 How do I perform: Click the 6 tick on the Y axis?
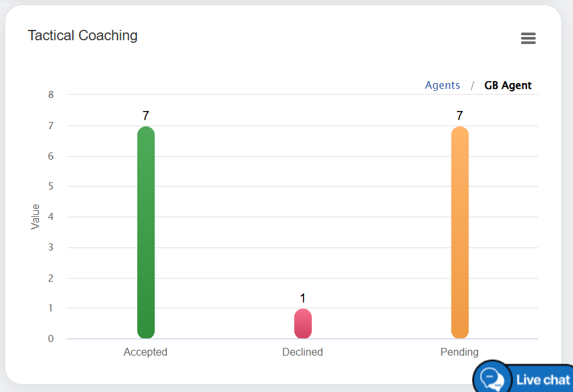click(51, 156)
